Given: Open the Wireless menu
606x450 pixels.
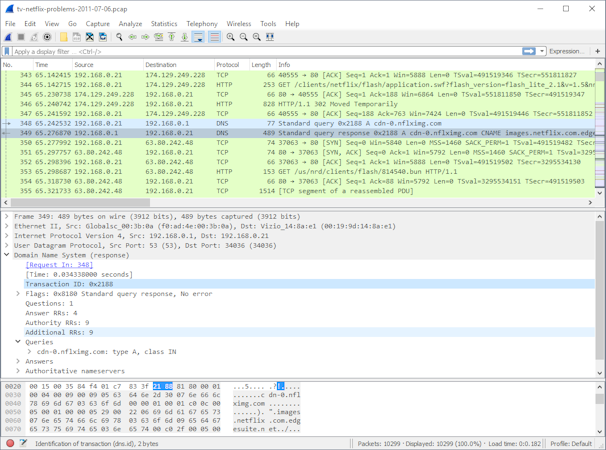Looking at the screenshot, I should click(238, 24).
